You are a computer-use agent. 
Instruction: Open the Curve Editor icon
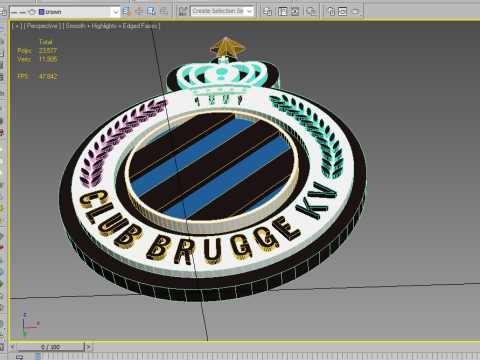283,12
